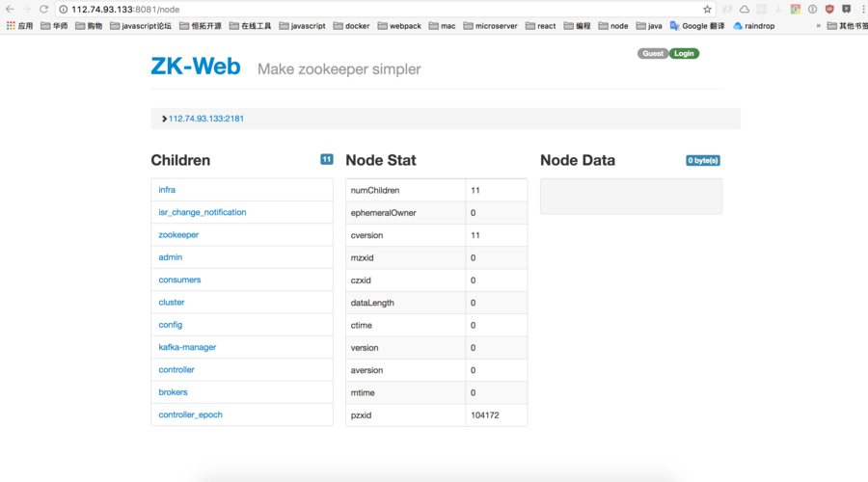Open the webpack bookmarks folder
Image resolution: width=868 pixels, height=482 pixels.
(399, 26)
